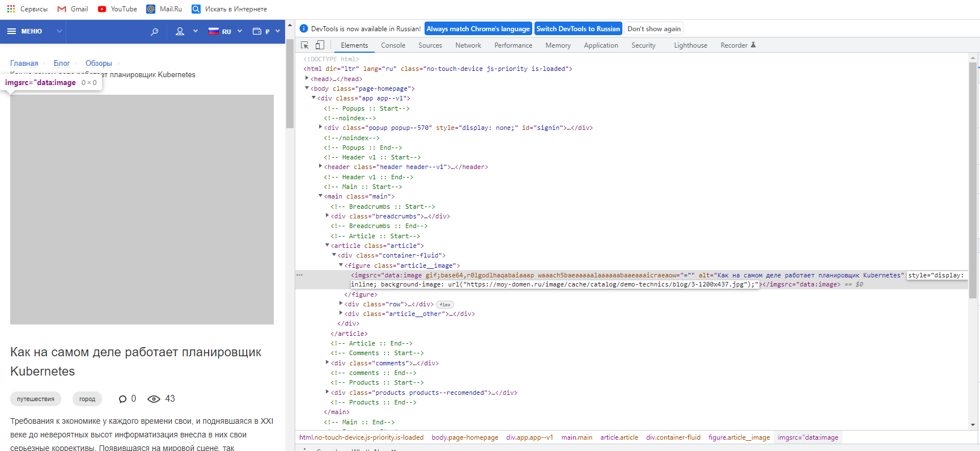Open the hamburger МЕНЮ icon

[11, 32]
